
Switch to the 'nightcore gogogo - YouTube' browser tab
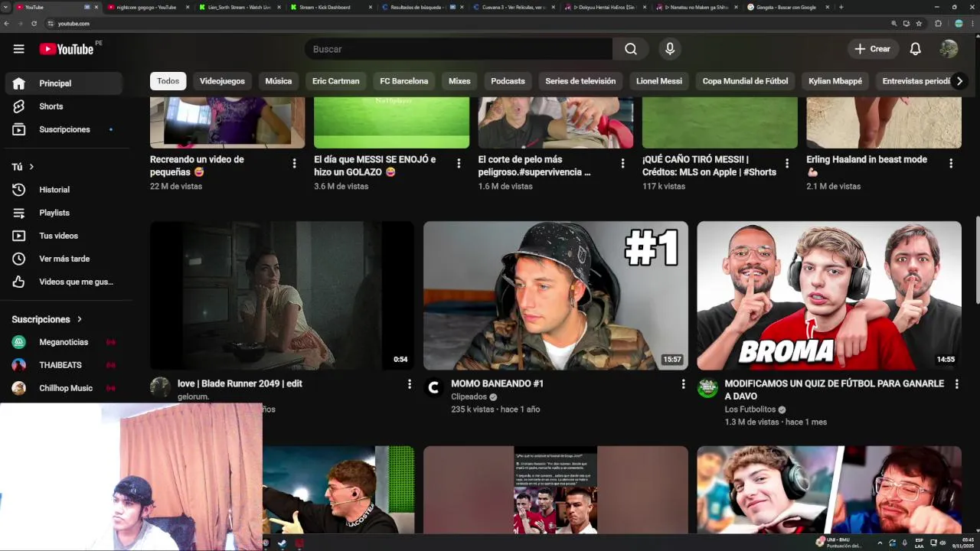point(146,7)
